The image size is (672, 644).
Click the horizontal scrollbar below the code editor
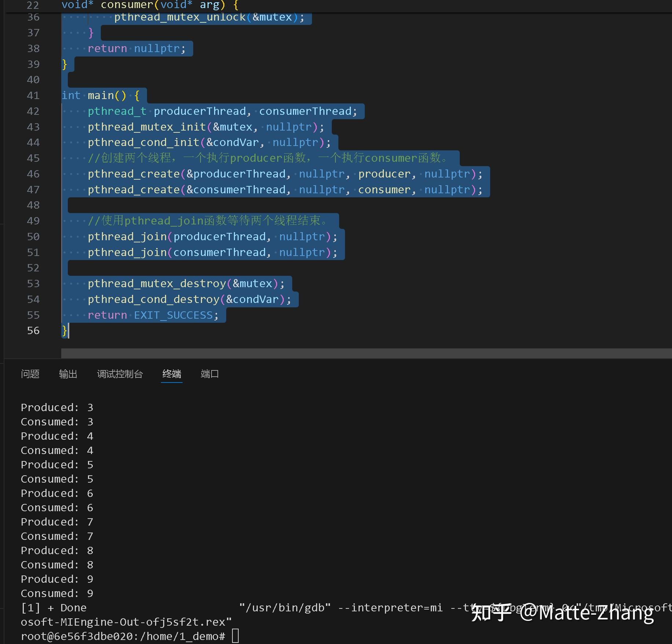[x=330, y=353]
